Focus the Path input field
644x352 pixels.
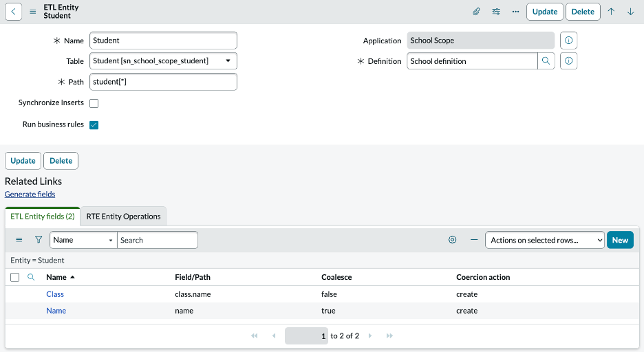click(x=163, y=82)
